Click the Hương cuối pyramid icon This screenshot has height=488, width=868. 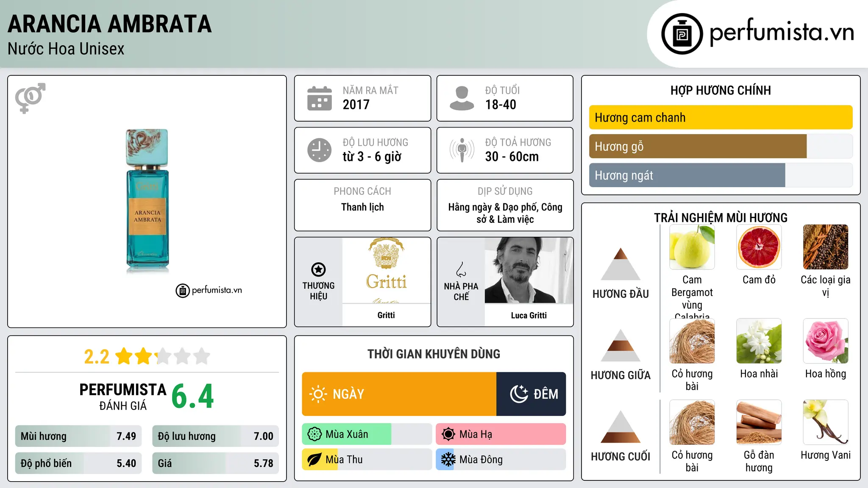click(620, 427)
